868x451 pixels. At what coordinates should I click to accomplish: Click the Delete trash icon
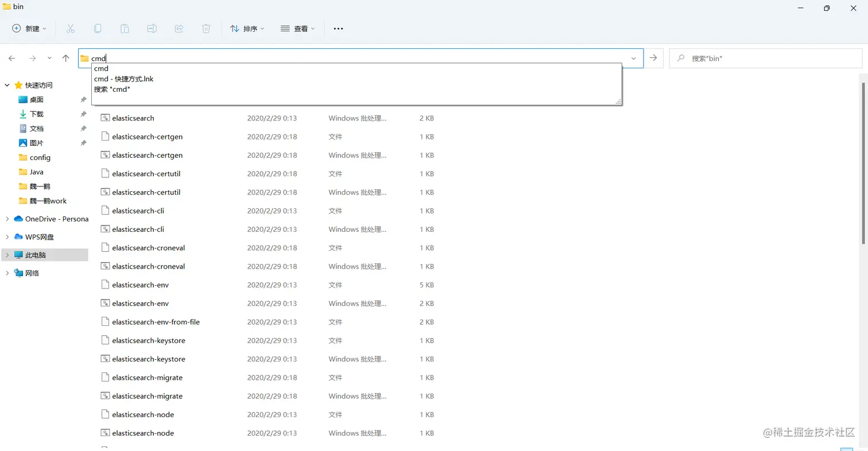pos(206,28)
